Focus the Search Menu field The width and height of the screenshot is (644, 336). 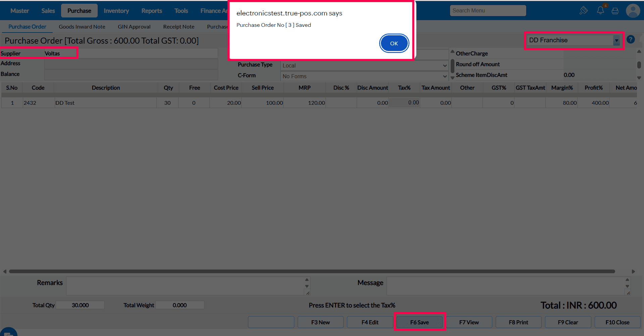coord(488,10)
